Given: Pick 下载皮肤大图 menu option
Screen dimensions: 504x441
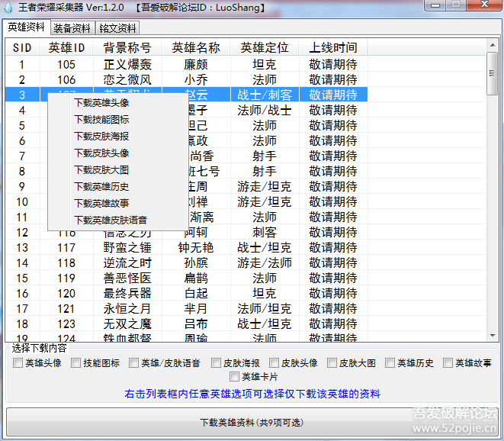Looking at the screenshot, I should click(x=101, y=169).
